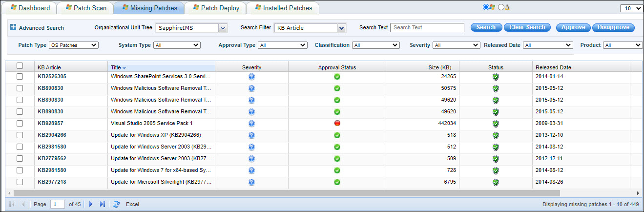The height and width of the screenshot is (212, 644).
Task: Click the Windows flag icon near radio
Action: point(492,7)
